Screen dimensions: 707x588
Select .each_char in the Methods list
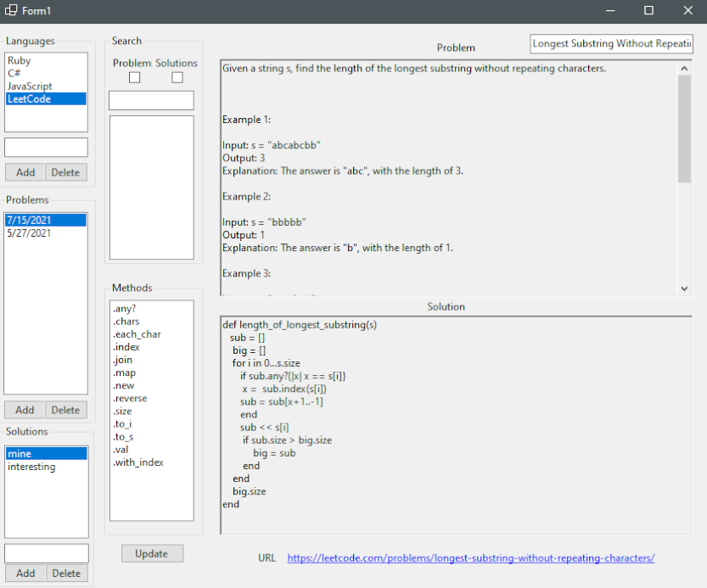coord(137,334)
